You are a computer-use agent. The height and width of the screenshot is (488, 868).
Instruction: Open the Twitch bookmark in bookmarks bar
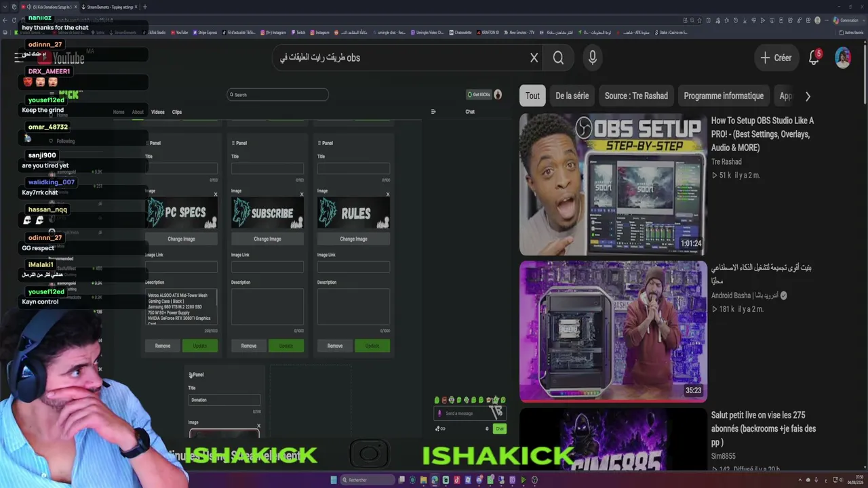298,32
